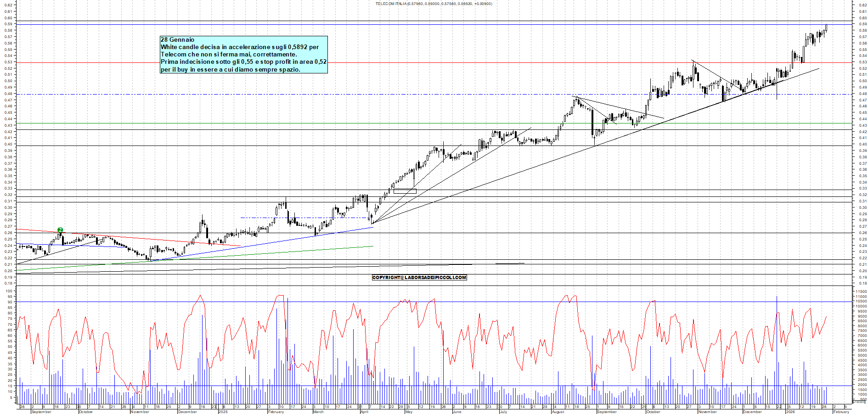Click the 2025 year label on time axis
This screenshot has width=868, height=414.
coord(223,412)
